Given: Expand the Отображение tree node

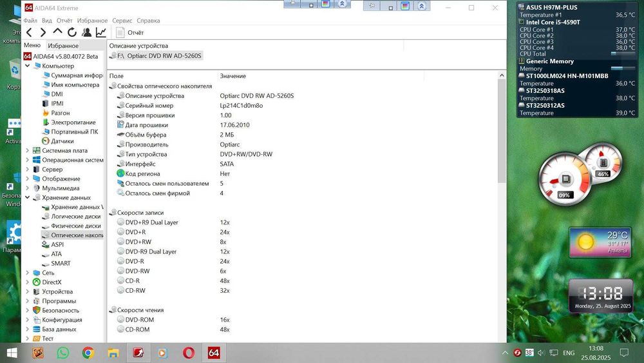Looking at the screenshot, I should 28,179.
